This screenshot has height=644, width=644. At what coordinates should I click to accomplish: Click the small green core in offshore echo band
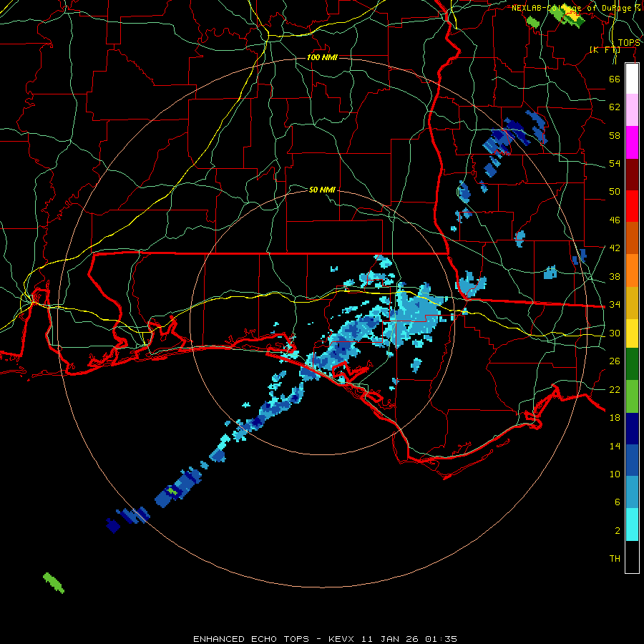(x=172, y=490)
